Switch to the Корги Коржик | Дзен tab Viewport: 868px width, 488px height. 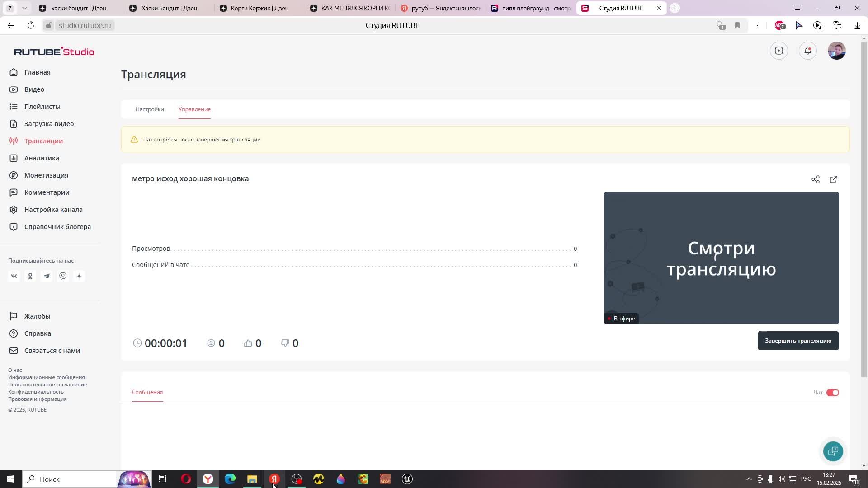click(259, 8)
